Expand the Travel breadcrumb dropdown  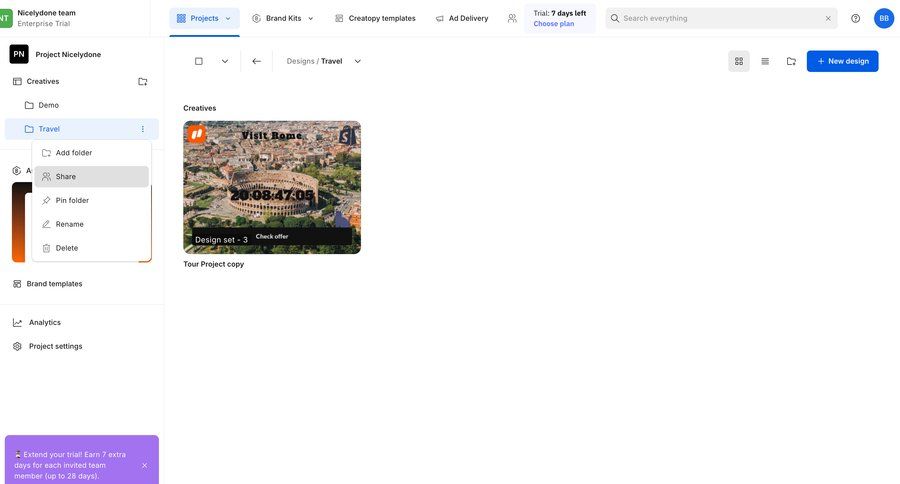(358, 61)
